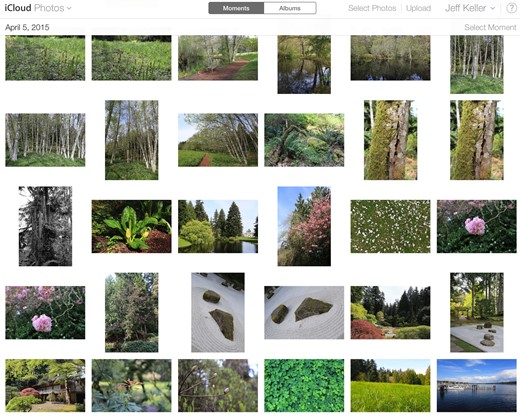Open the Jeff Keller account menu
The image size is (520, 418).
pos(470,8)
